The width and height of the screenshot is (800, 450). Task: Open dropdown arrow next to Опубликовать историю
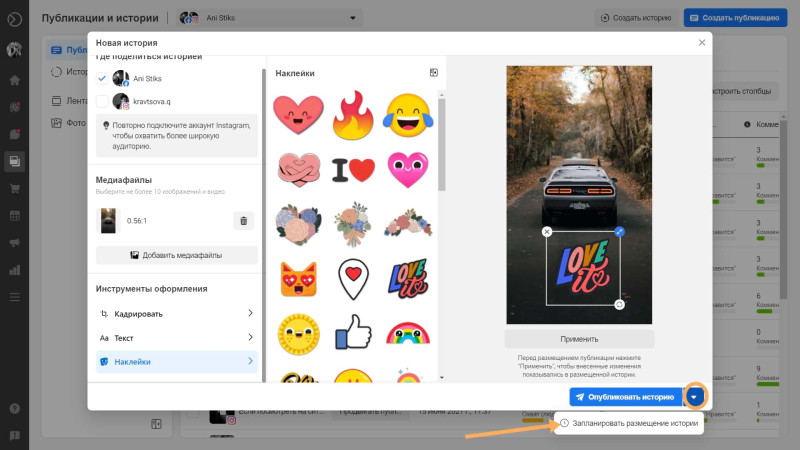(694, 397)
